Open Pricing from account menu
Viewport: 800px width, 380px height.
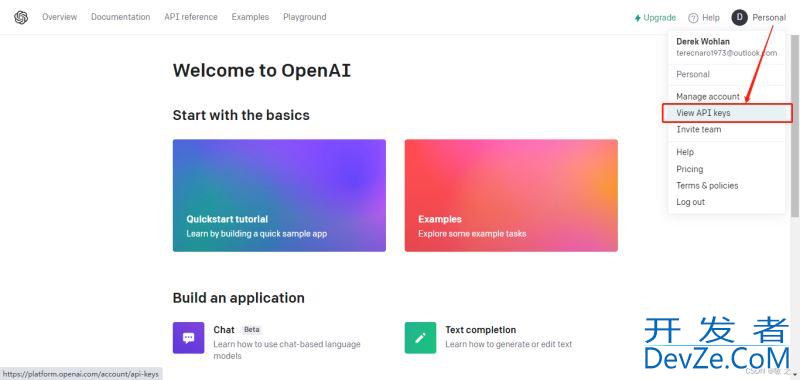689,169
